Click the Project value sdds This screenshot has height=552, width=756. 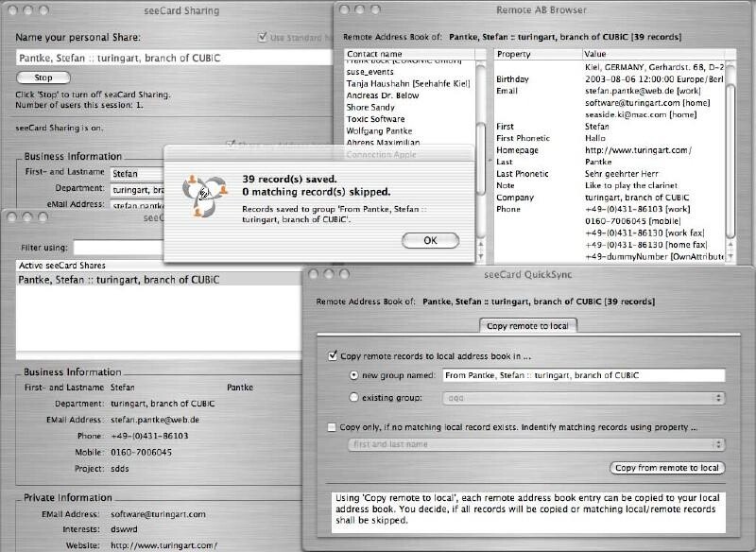120,469
